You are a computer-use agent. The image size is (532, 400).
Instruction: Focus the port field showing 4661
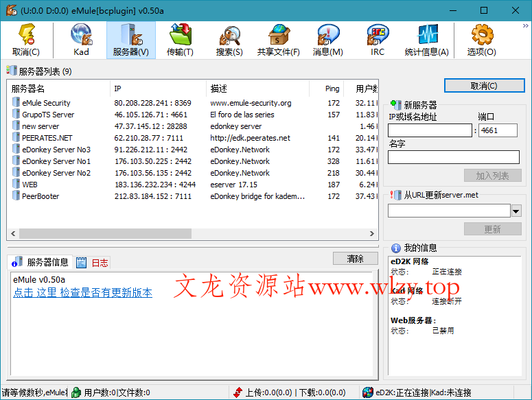pyautogui.click(x=498, y=130)
